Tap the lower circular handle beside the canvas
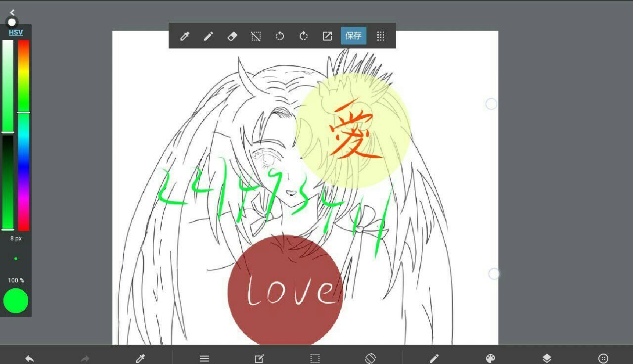Screen dimensions: 633x364 coord(494,274)
